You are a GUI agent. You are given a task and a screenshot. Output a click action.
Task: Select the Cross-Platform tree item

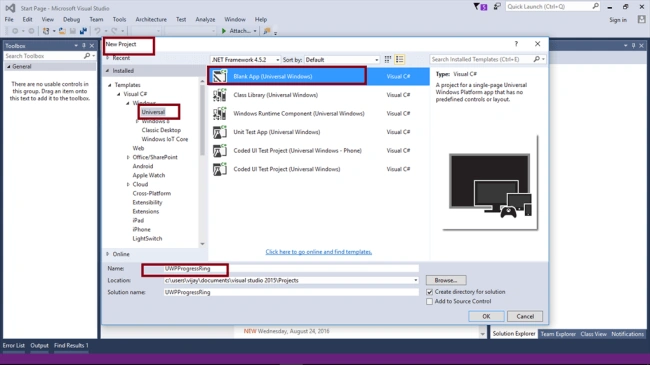point(152,193)
